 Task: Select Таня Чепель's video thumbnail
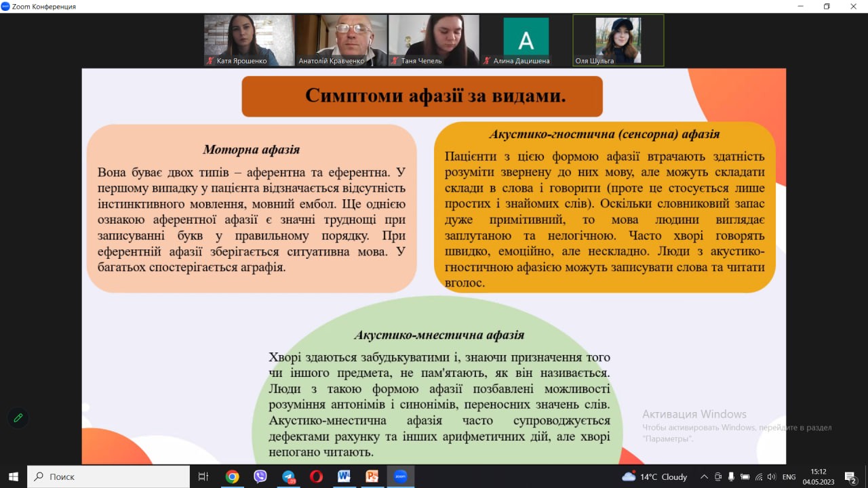point(434,41)
